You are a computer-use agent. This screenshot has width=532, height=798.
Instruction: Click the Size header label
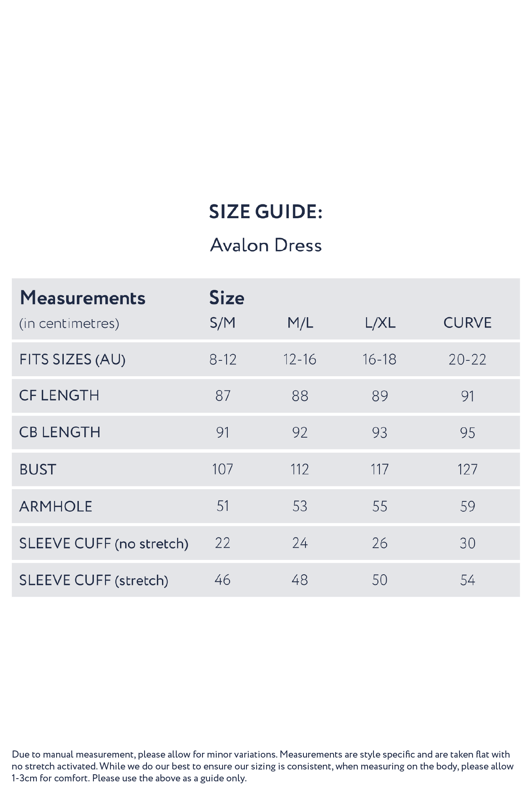pos(227,298)
